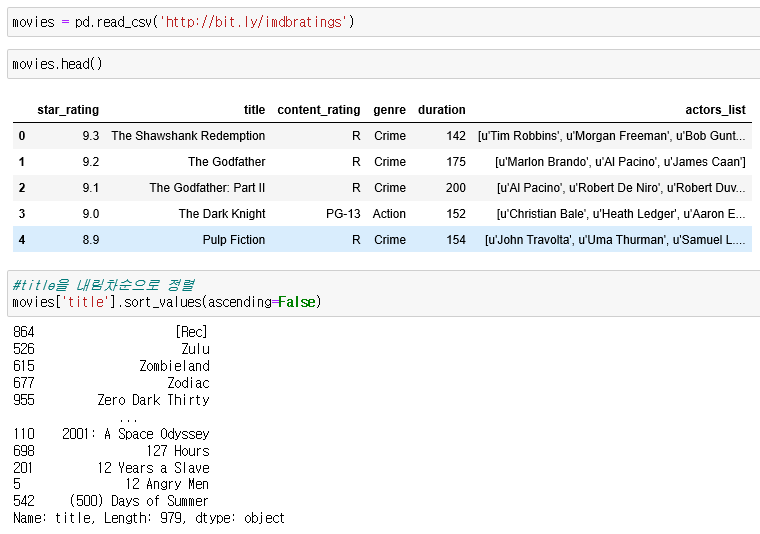
Task: Click the Zodiac output line
Action: pyautogui.click(x=111, y=383)
